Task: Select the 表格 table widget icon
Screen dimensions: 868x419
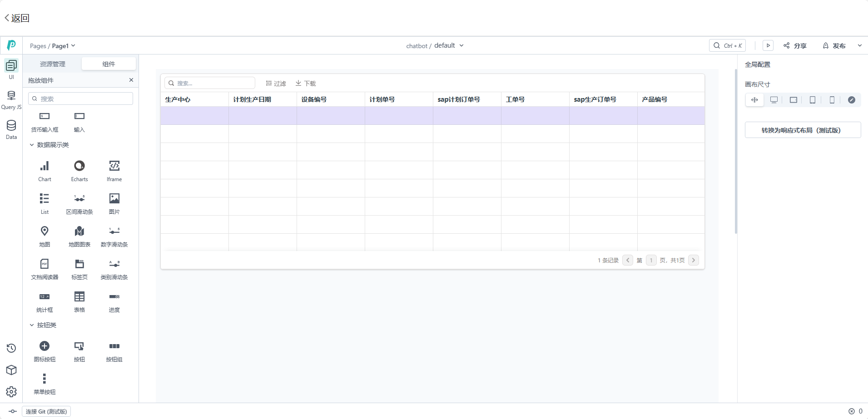Action: 79,297
